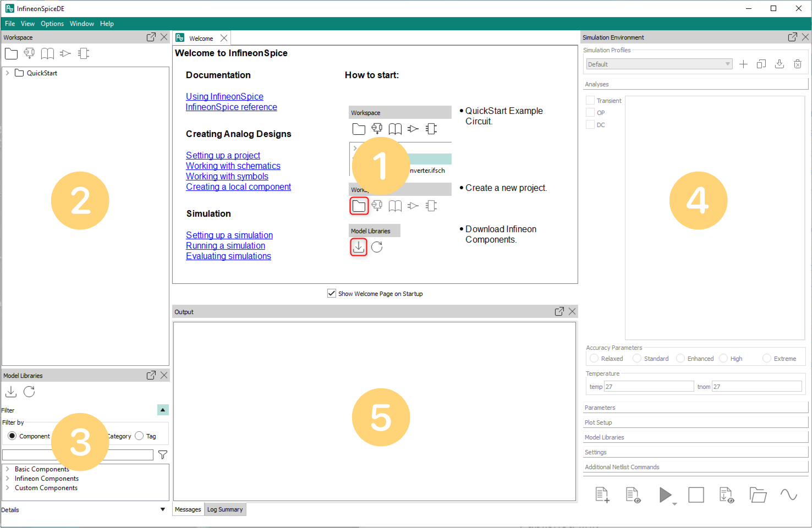
Task: Open the InfineonSpice reference link
Action: (232, 107)
